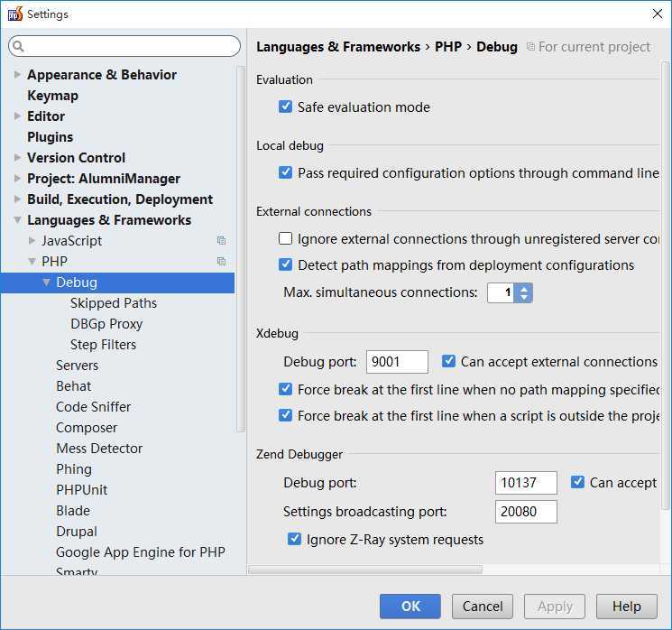Expand Project: AlumniManager section
The width and height of the screenshot is (672, 630).
17,179
